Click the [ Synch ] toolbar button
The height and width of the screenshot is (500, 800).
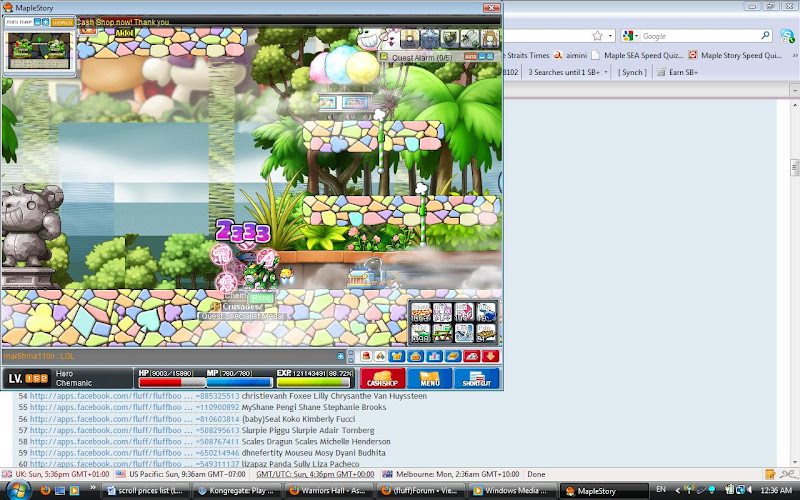pyautogui.click(x=632, y=72)
